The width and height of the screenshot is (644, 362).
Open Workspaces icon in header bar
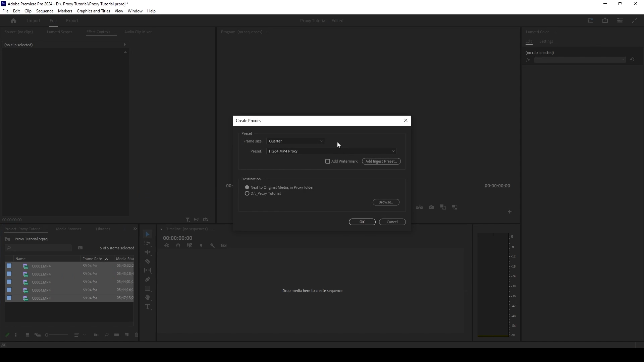tap(590, 21)
